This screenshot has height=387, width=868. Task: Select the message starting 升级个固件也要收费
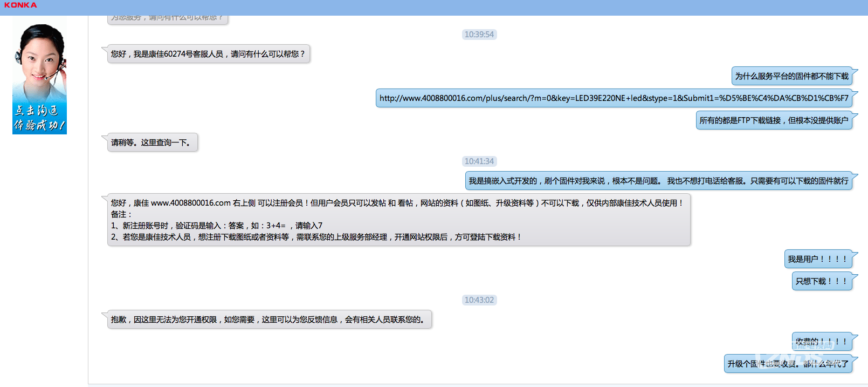[788, 364]
